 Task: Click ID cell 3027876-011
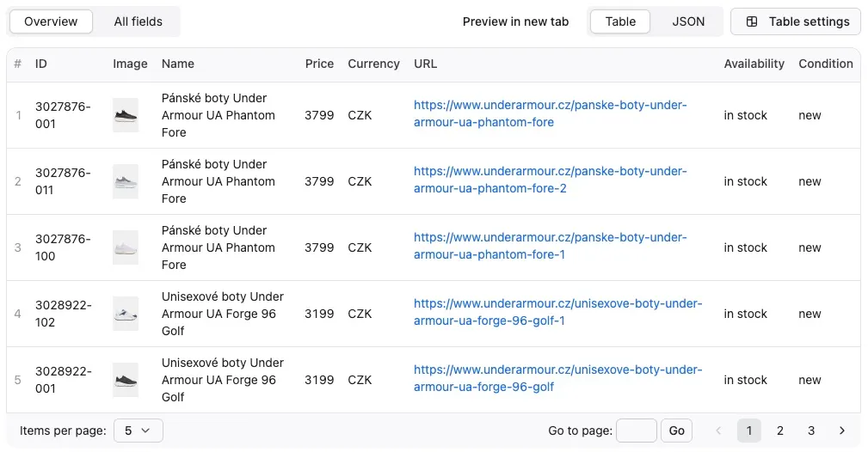(63, 181)
